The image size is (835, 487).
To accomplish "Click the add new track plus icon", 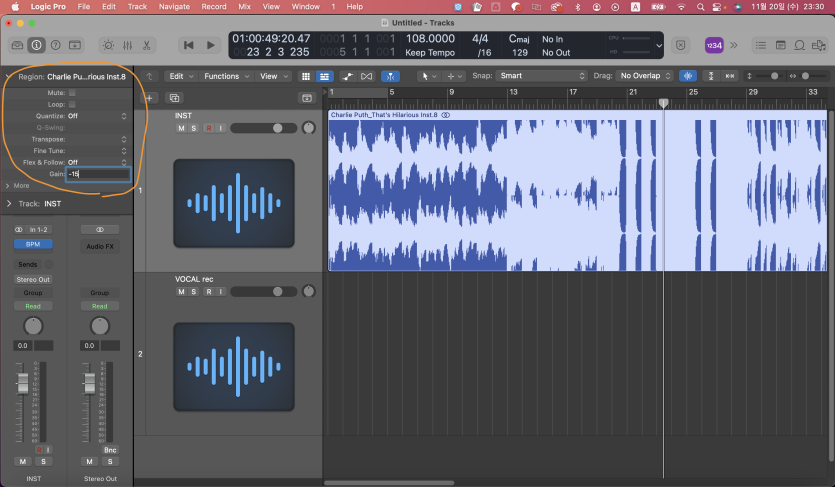I will click(x=149, y=98).
